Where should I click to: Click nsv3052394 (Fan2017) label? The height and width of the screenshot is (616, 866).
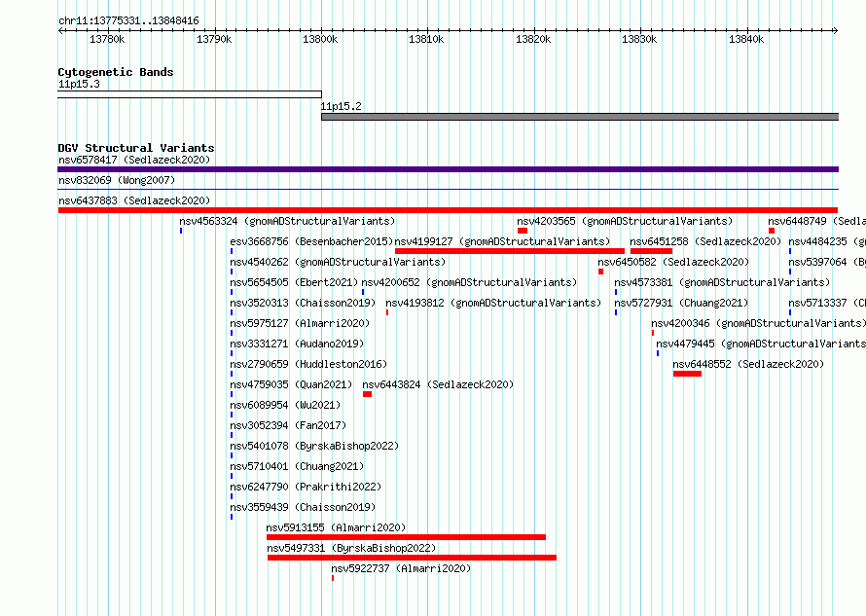(288, 425)
